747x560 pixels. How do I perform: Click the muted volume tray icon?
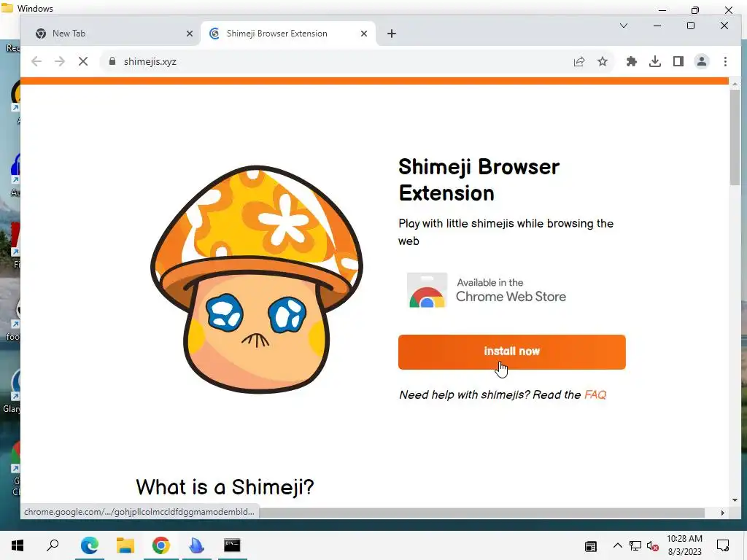click(x=652, y=546)
